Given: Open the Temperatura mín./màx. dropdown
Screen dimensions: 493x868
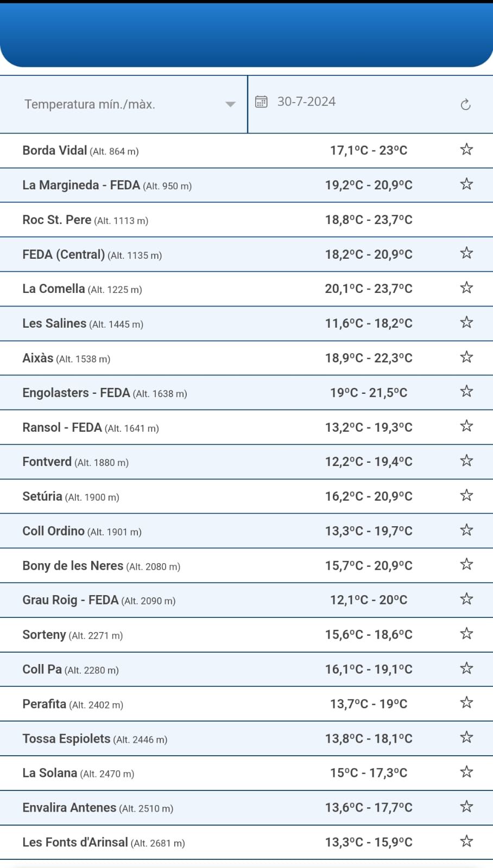Looking at the screenshot, I should pyautogui.click(x=124, y=104).
